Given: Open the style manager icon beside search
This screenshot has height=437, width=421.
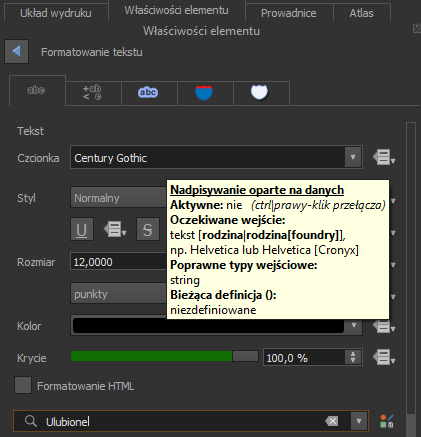Looking at the screenshot, I should pyautogui.click(x=387, y=421).
